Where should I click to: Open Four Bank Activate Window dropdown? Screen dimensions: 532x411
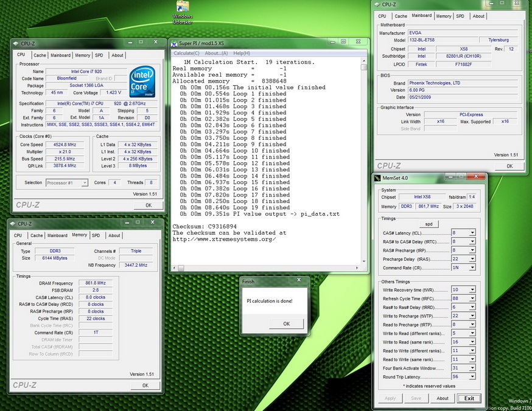[472, 368]
